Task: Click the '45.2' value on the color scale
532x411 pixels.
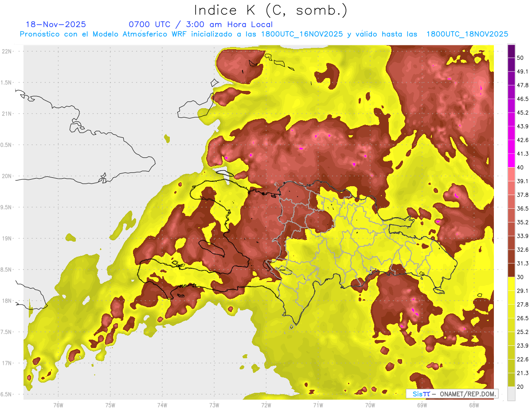Action: tap(523, 113)
